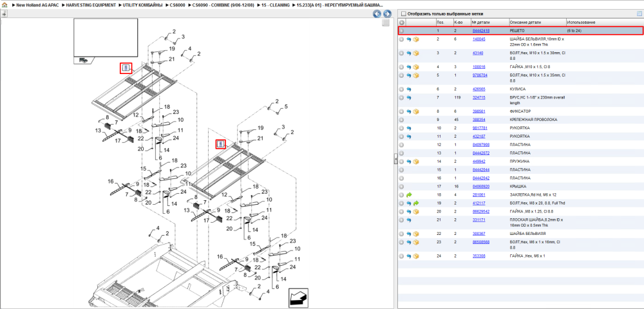Open part number link 353308
This screenshot has height=309, width=644.
click(x=479, y=256)
